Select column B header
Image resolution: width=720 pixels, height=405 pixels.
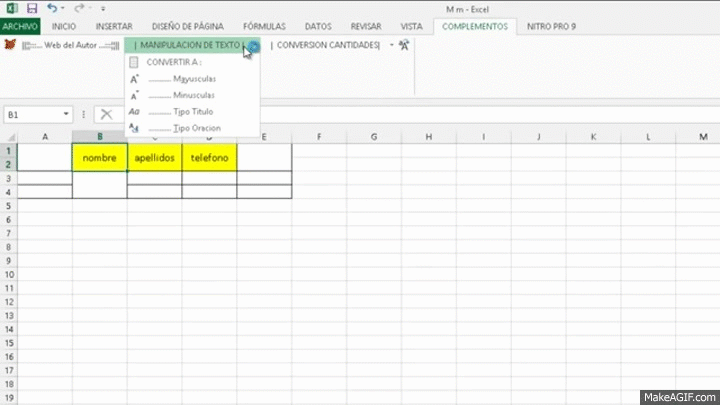[100, 137]
